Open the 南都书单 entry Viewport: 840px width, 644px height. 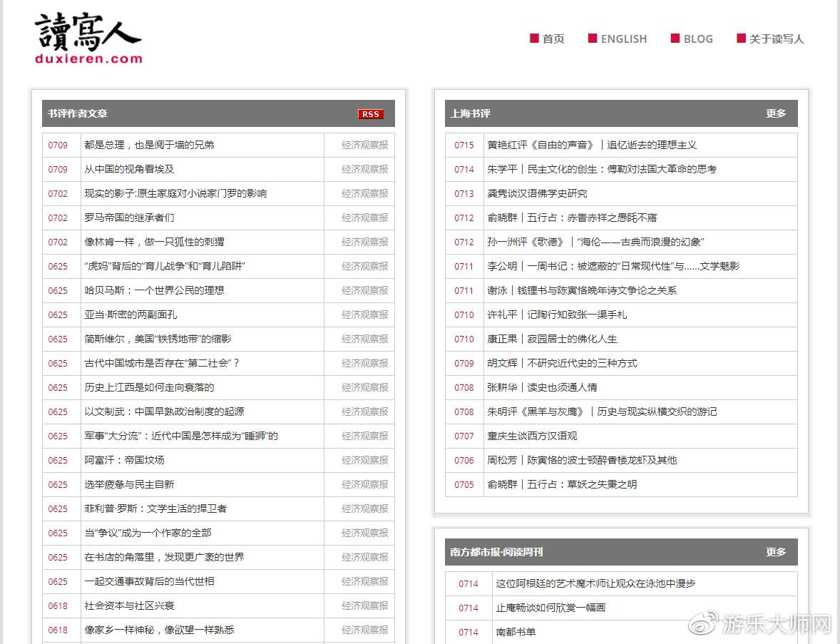click(x=516, y=632)
